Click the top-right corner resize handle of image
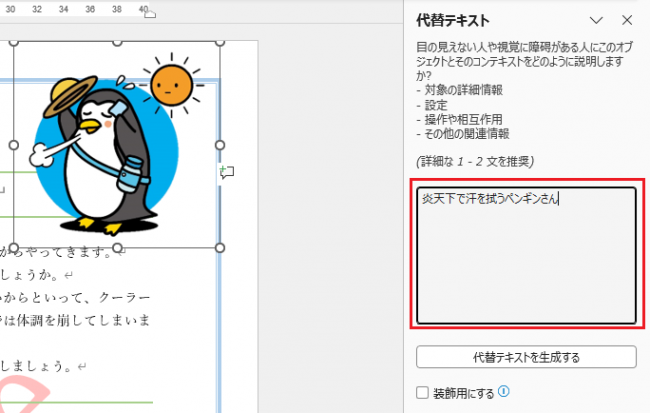The image size is (650, 413). click(220, 43)
